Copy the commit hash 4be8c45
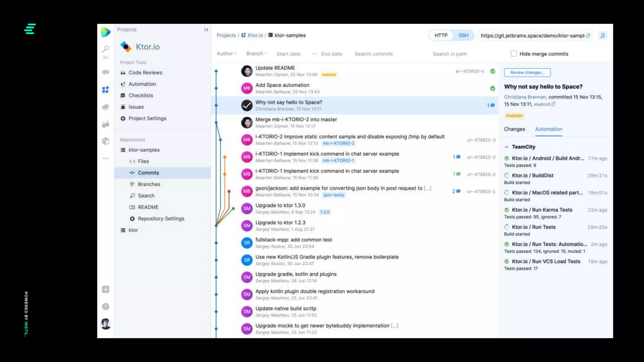644x362 pixels. [553, 104]
